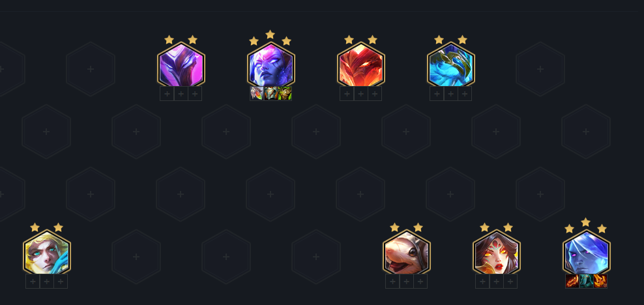The image size is (644, 305).
Task: Click the rat champion portrait
Action: [407, 254]
